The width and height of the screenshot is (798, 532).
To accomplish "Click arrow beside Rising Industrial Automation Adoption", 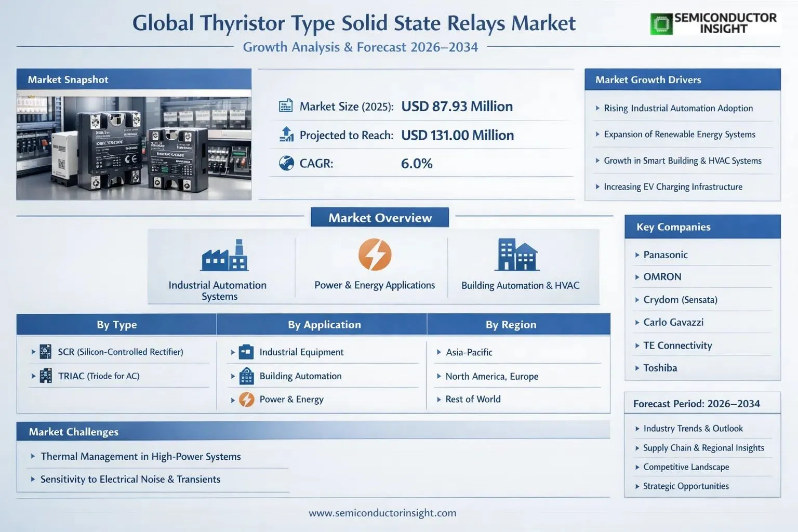I will (x=597, y=108).
